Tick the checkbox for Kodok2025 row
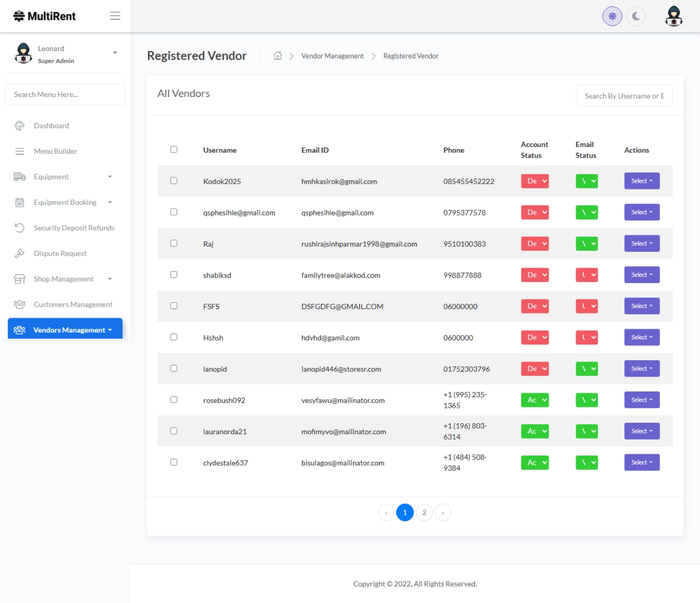This screenshot has height=603, width=700. pos(174,181)
